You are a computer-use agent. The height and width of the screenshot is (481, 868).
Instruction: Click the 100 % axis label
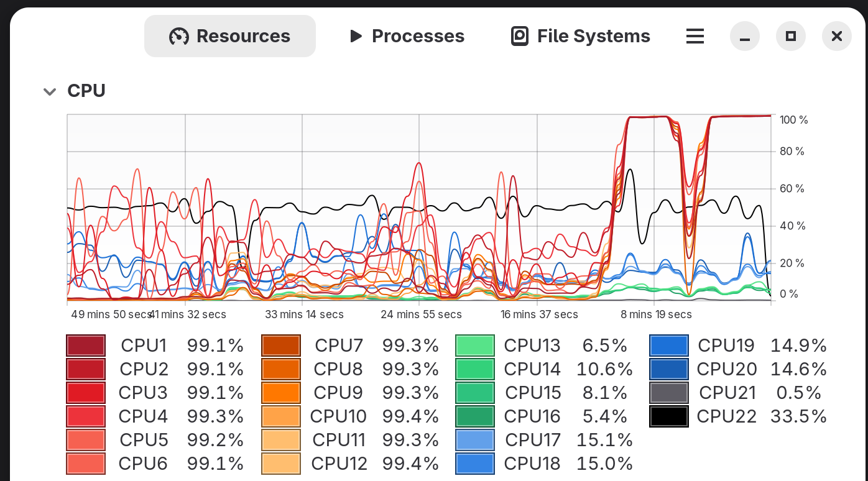click(x=793, y=119)
